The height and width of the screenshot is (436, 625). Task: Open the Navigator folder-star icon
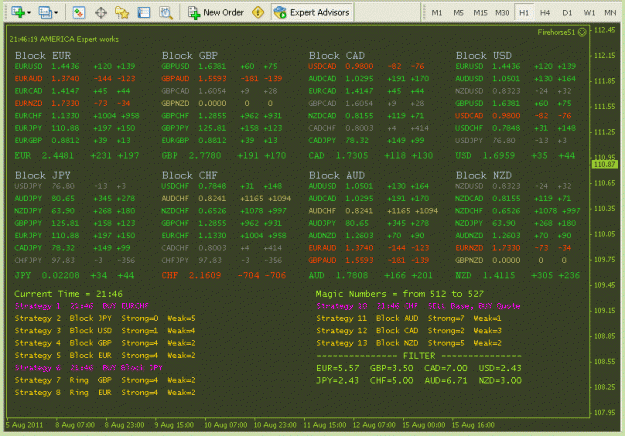[x=122, y=13]
